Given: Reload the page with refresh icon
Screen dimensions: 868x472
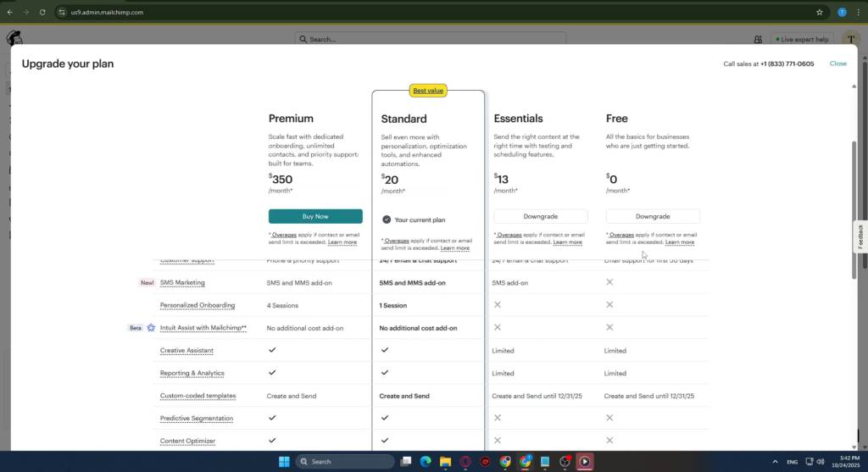Looking at the screenshot, I should 42,12.
